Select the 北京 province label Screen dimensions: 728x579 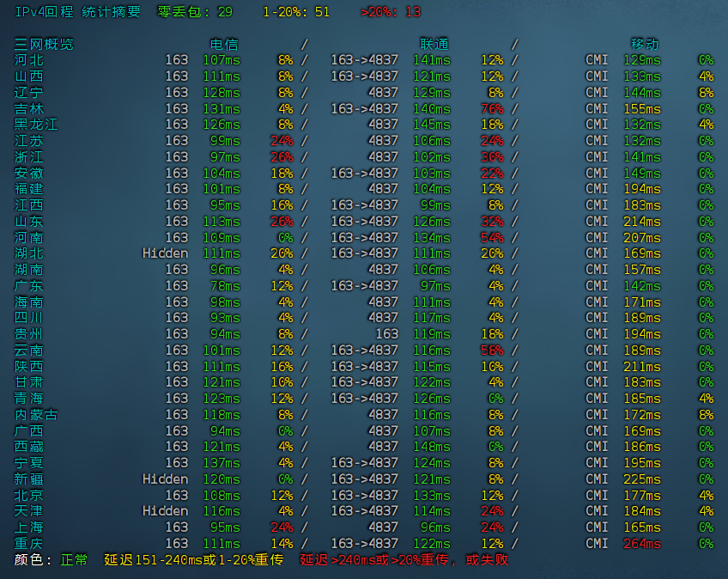29,496
